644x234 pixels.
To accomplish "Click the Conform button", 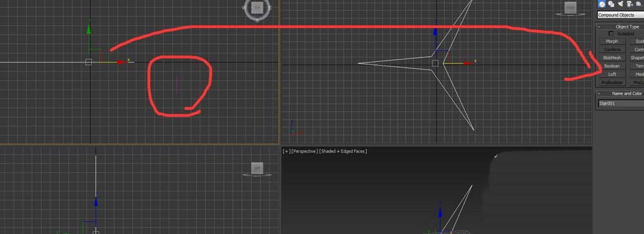I will [612, 50].
